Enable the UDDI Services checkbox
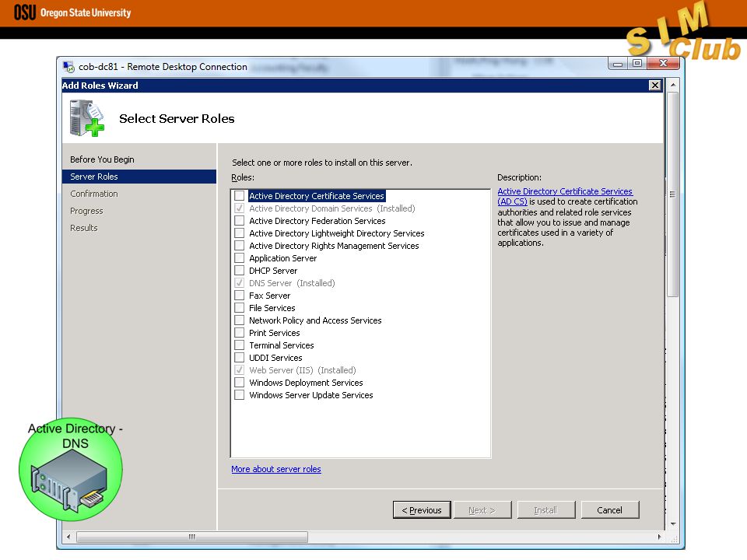 240,357
